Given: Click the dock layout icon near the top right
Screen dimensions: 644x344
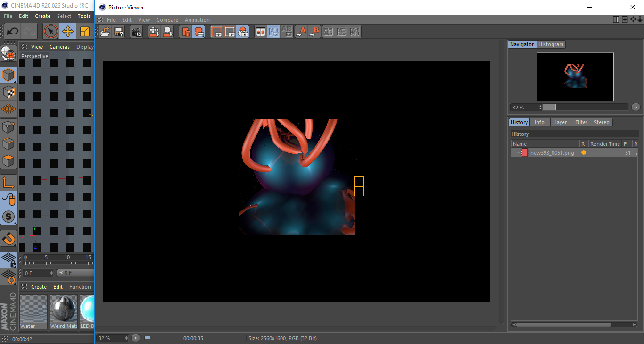Looking at the screenshot, I should (616, 19).
